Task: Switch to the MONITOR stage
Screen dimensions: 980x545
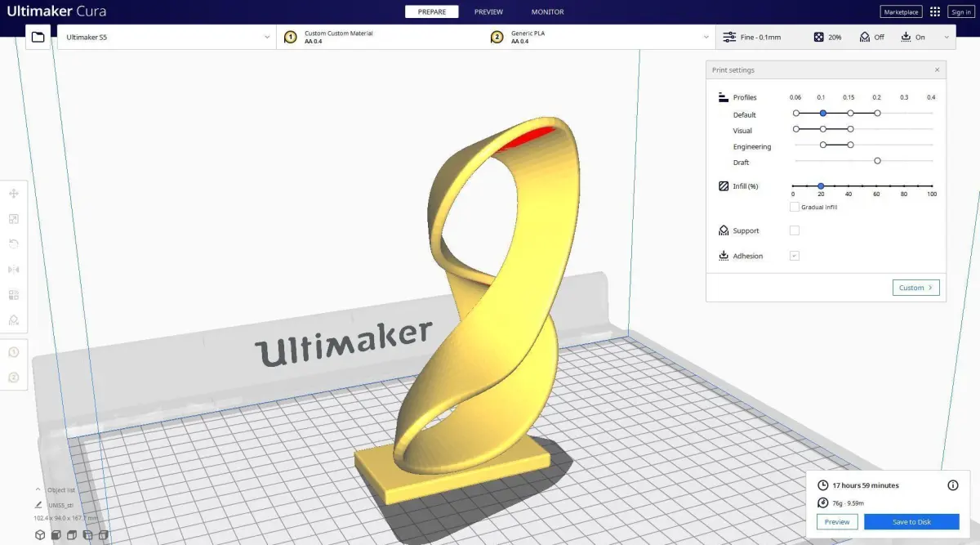Action: pos(547,11)
